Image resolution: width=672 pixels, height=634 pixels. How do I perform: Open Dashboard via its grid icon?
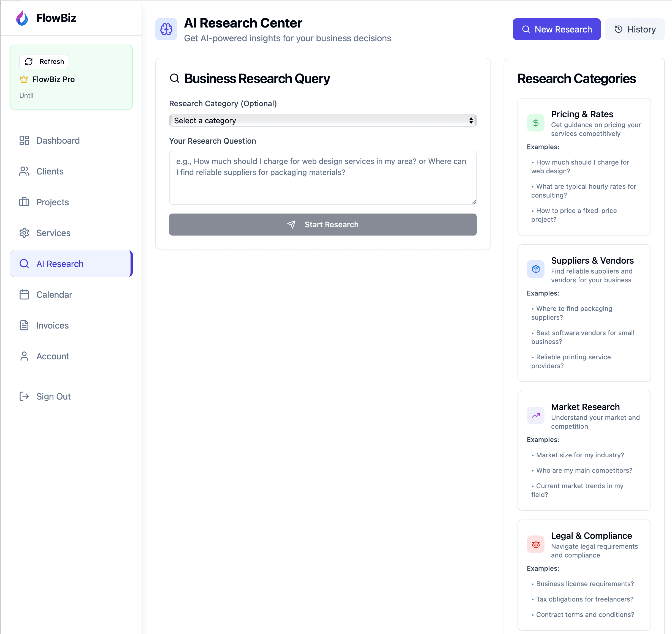click(24, 140)
